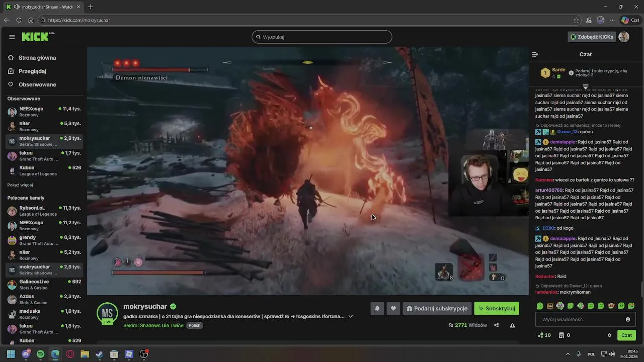Viewport: 644px width, 362px height.
Task: Click the mokrysuchar channel name under the video
Action: click(145, 306)
